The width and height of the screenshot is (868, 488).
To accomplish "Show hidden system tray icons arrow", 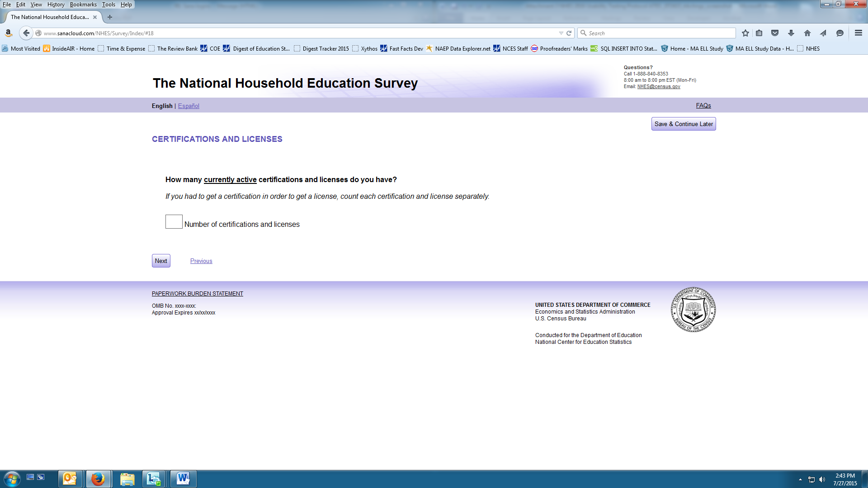I will point(800,479).
